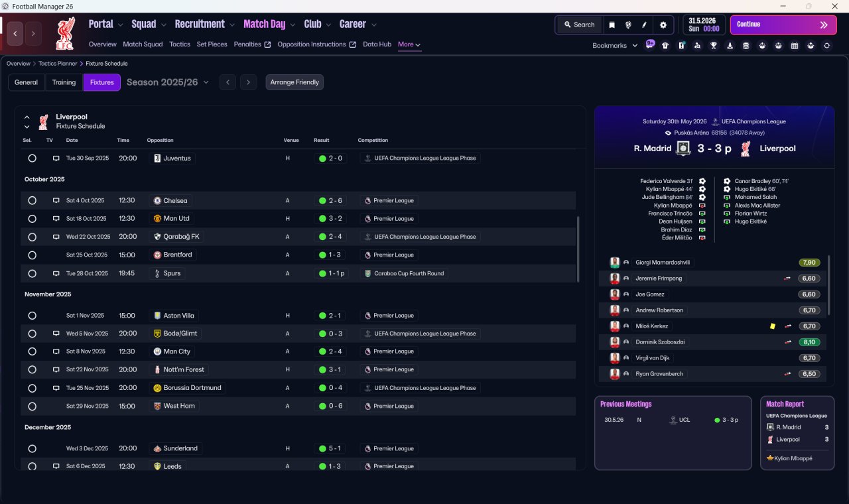
Task: Click the shirt bookmark shortcut icon
Action: [665, 46]
